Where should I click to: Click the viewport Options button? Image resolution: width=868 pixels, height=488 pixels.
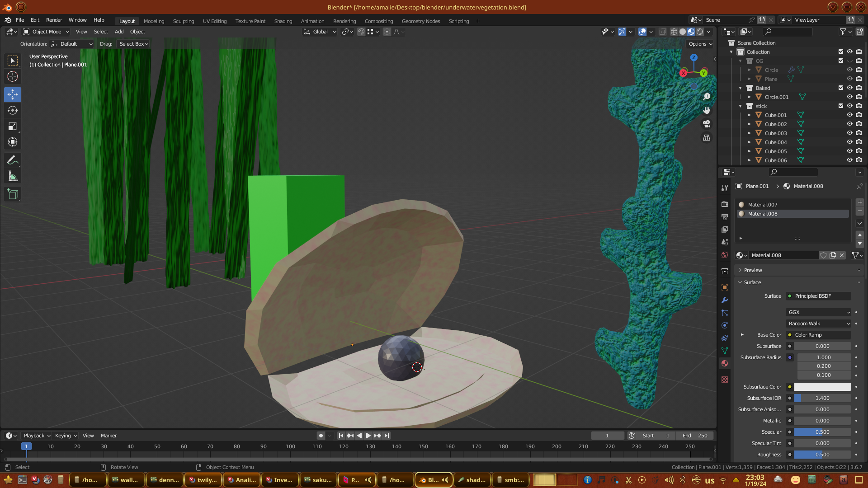700,44
